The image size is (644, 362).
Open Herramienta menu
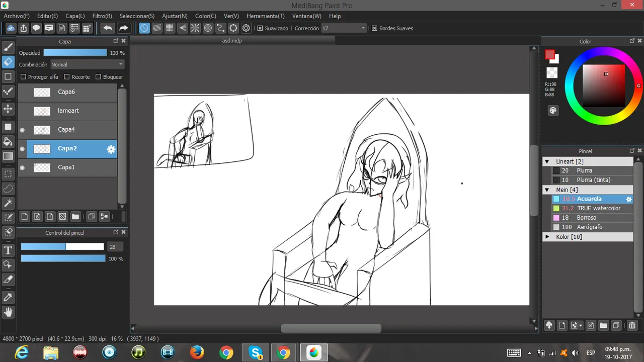pyautogui.click(x=266, y=16)
